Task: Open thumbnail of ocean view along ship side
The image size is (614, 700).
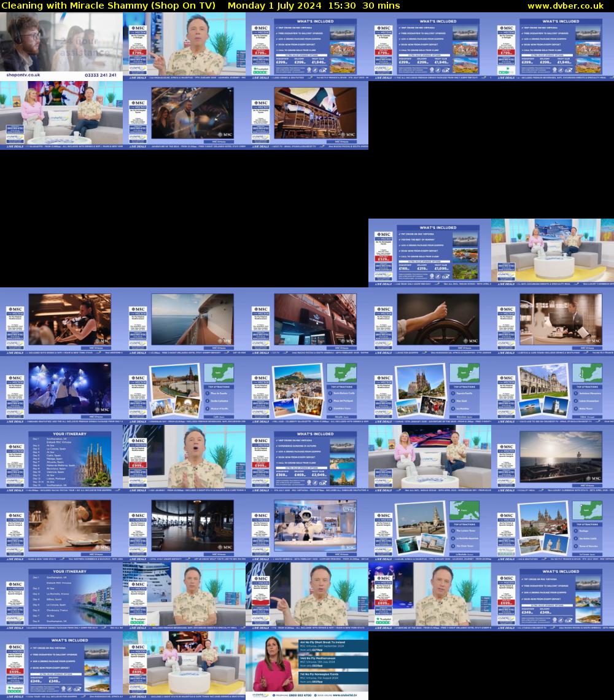Action: (184, 321)
